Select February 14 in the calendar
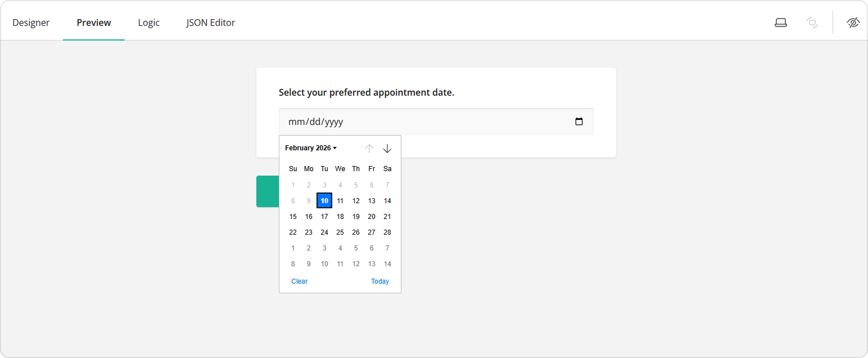Image resolution: width=868 pixels, height=358 pixels. click(387, 200)
